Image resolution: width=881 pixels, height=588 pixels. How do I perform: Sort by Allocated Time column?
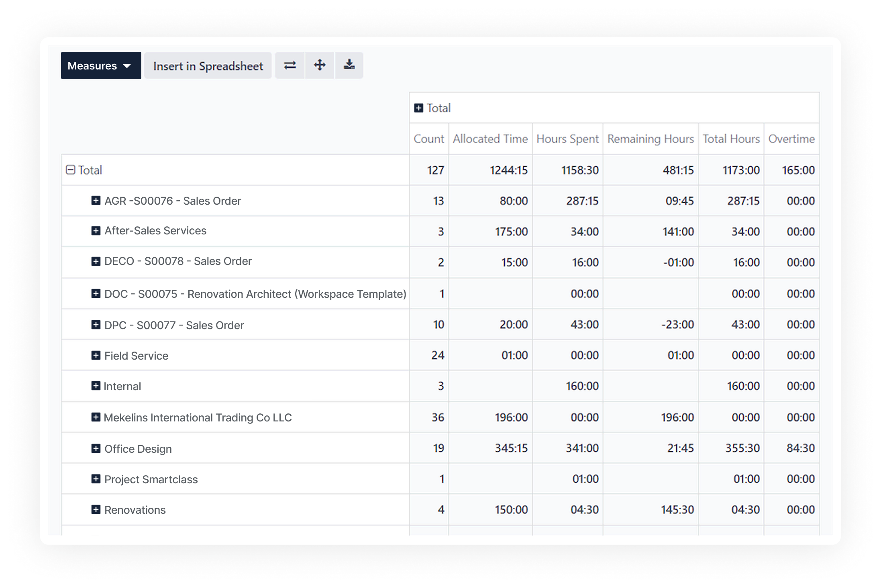click(x=490, y=139)
